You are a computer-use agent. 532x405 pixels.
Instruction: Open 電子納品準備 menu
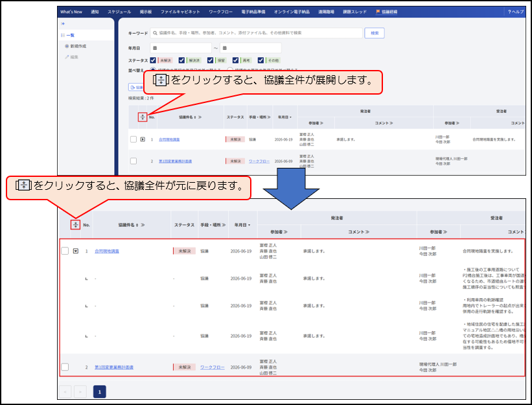click(253, 12)
